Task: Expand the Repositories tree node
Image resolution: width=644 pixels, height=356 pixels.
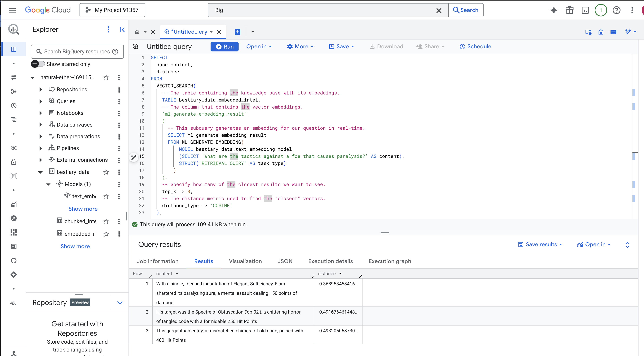Action: (41, 89)
